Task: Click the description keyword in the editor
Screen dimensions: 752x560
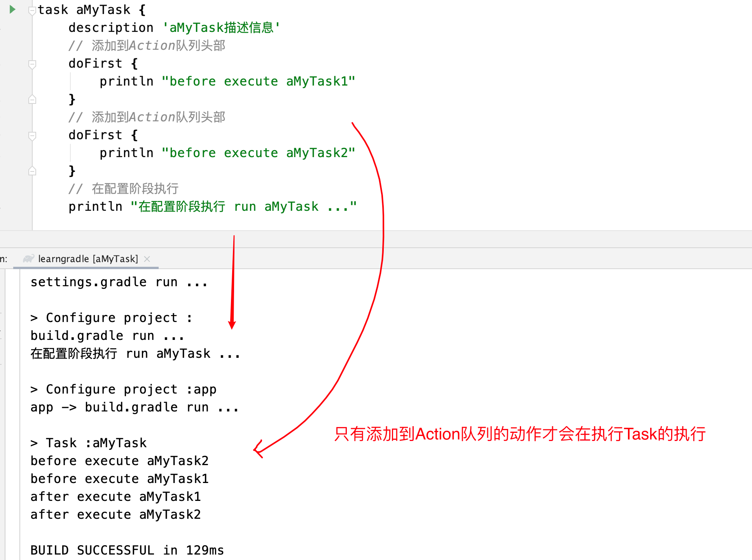Action: click(111, 28)
